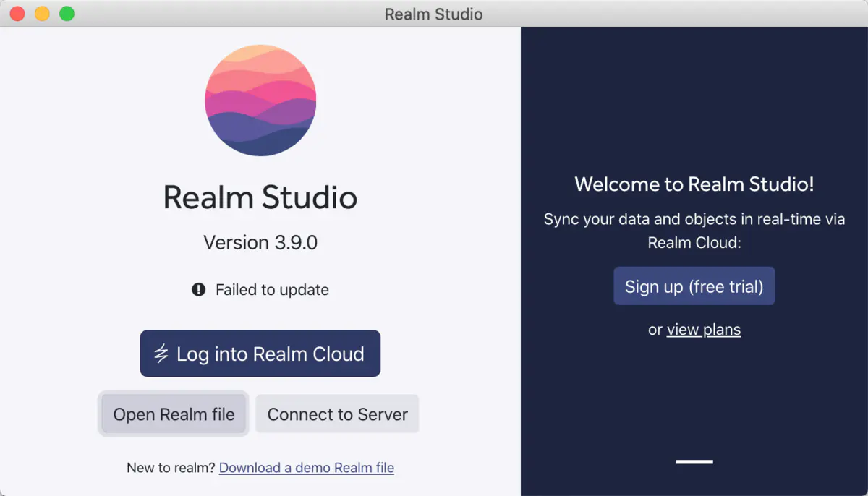Click "Welcome to Realm Studio!" heading
This screenshot has height=496, width=868.
coord(694,184)
